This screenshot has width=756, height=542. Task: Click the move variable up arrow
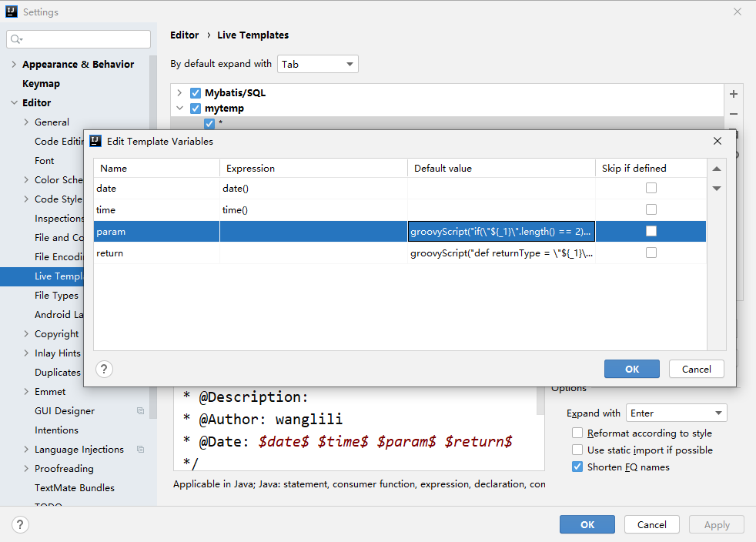(x=717, y=169)
